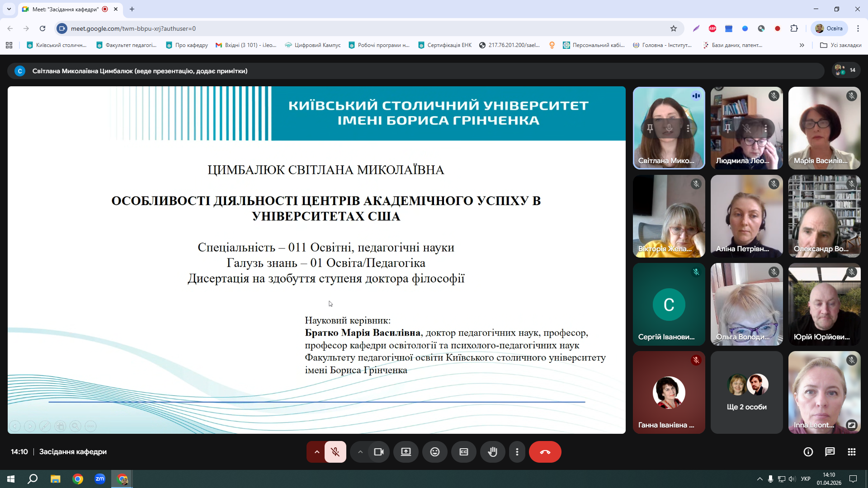Click the red leave call button

[x=545, y=452]
